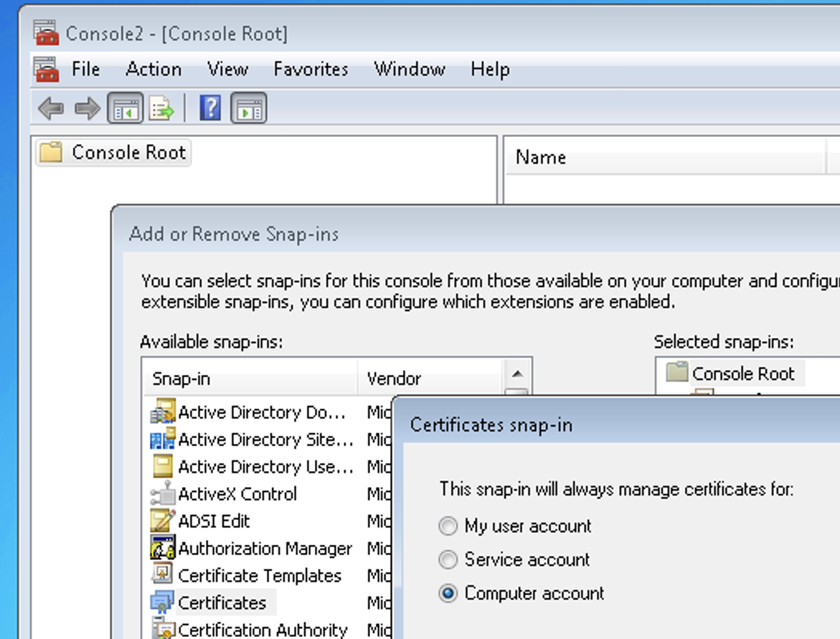Open the Favorites menu
This screenshot has height=639, width=840.
coord(311,70)
